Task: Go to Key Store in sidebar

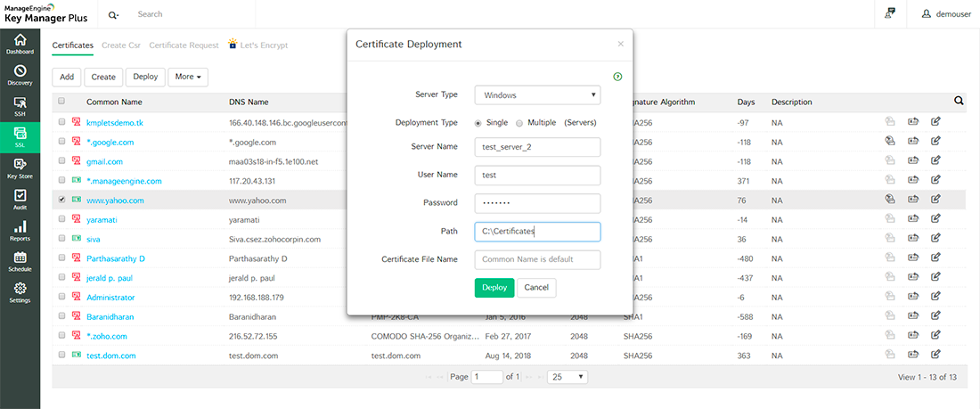Action: point(20,168)
